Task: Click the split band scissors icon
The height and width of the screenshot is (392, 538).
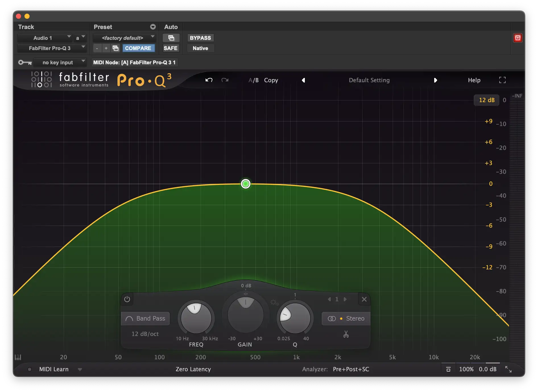Action: (346, 334)
